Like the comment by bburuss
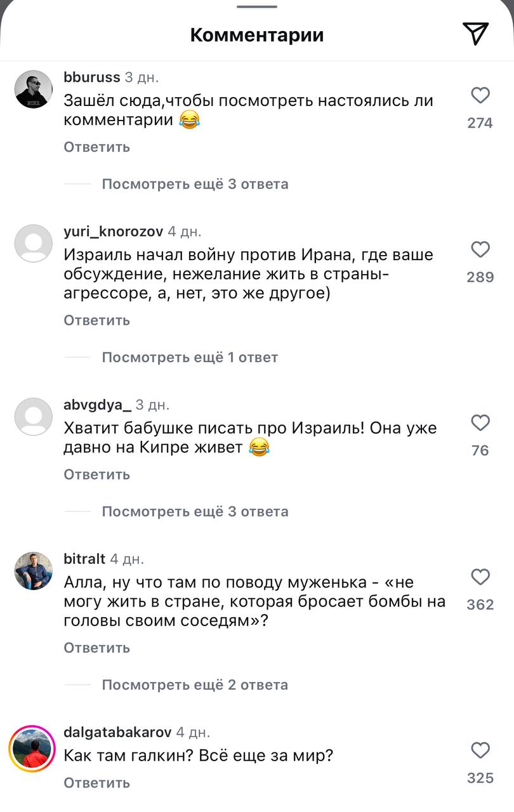 click(x=480, y=96)
